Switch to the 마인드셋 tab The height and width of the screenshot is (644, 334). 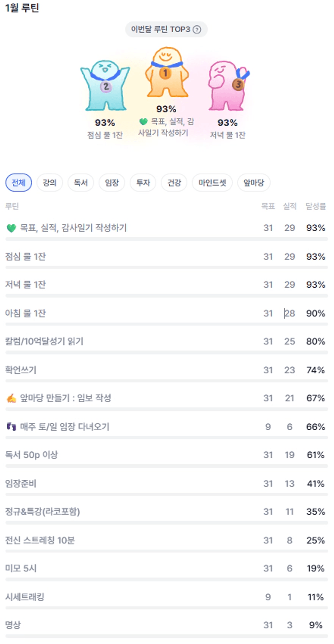pos(212,183)
